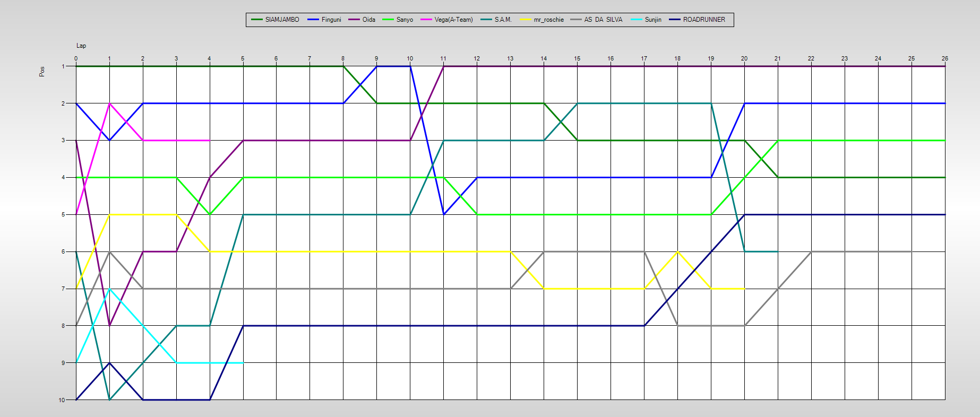Screen dimensions: 980x417
Task: Click lap 10 label on top axis
Action: 410,58
